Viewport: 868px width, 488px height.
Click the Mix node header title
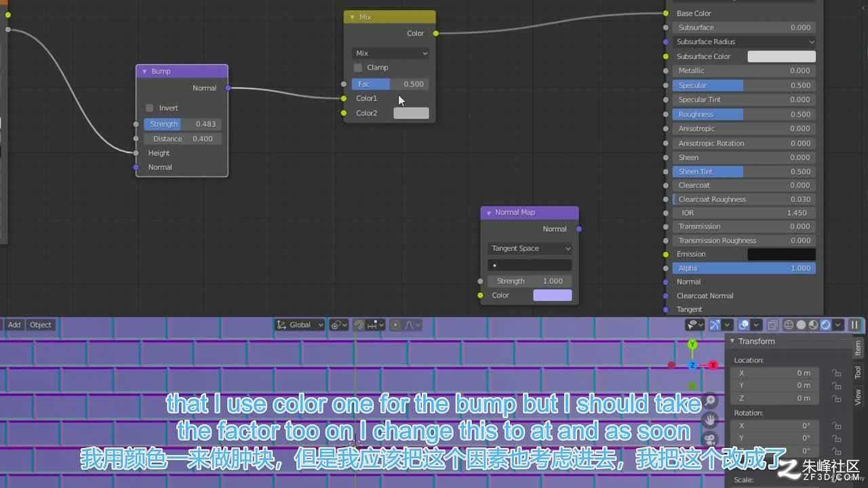(x=365, y=17)
